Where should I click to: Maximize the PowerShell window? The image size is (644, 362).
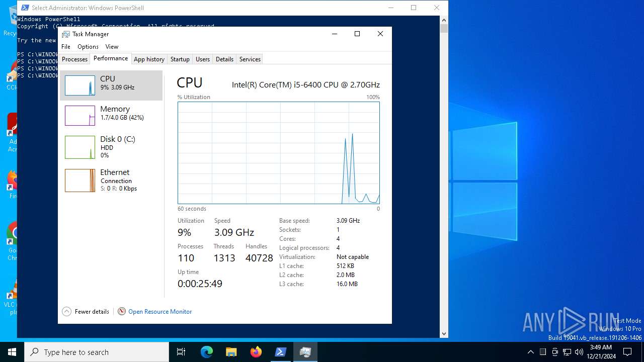pos(414,8)
